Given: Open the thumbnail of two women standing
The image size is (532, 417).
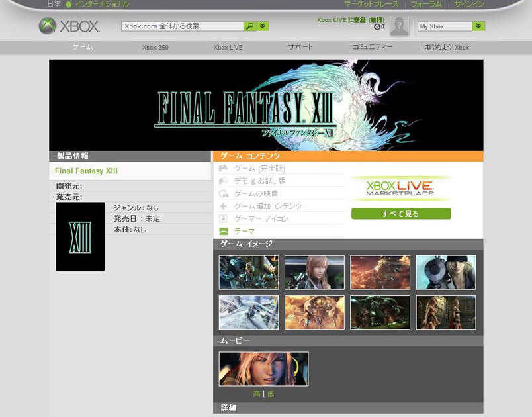Looking at the screenshot, I should coord(446,312).
